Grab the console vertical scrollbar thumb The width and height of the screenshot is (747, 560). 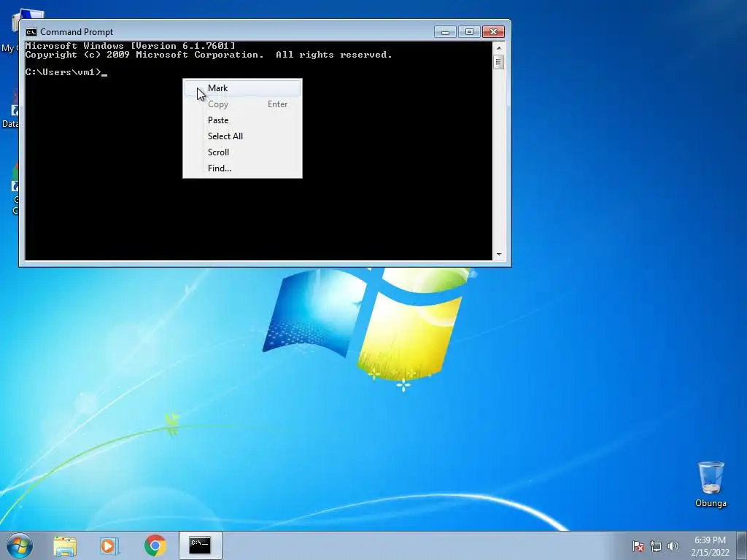(499, 62)
